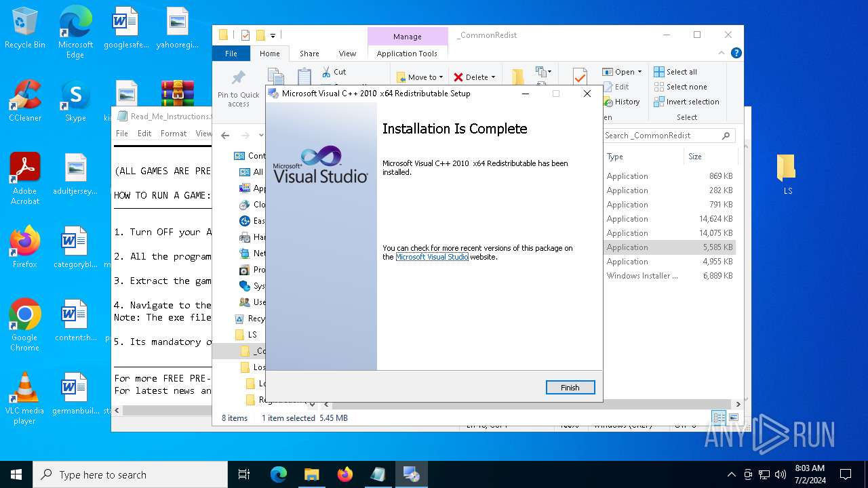This screenshot has height=488, width=868.
Task: Click the Manage contextual tab header
Action: (x=407, y=37)
